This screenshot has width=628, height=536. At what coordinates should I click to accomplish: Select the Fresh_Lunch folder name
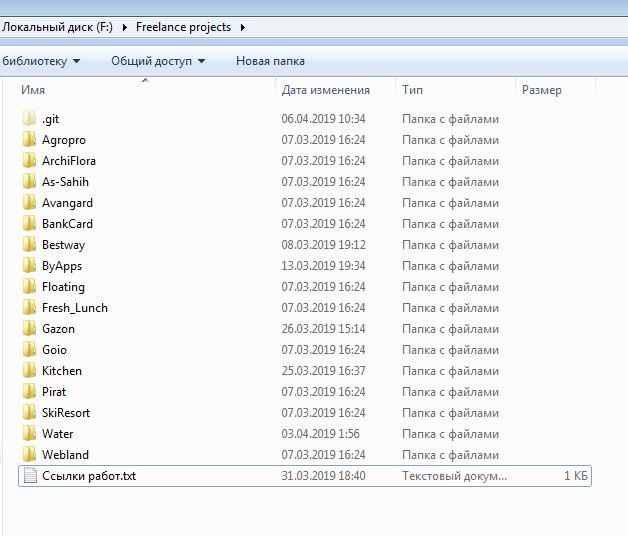[75, 308]
